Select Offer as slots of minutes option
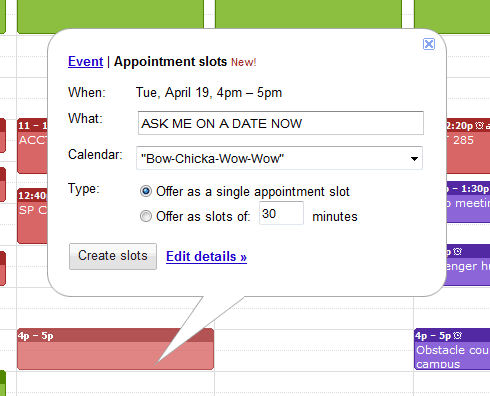490x396 pixels. tap(146, 216)
